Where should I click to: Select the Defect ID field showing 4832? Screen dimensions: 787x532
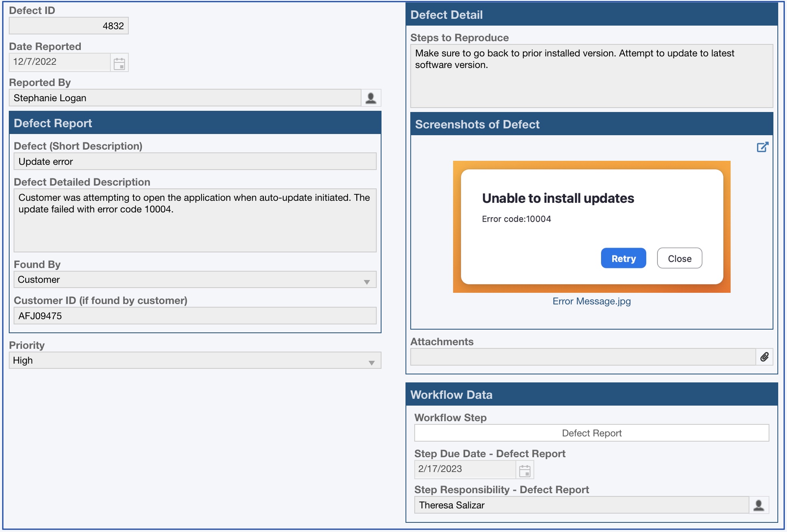tap(68, 25)
